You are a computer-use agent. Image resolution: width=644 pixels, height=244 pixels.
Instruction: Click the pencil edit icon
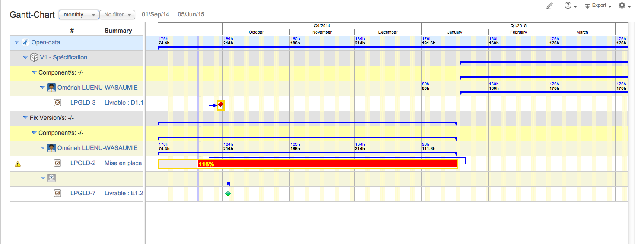(549, 6)
